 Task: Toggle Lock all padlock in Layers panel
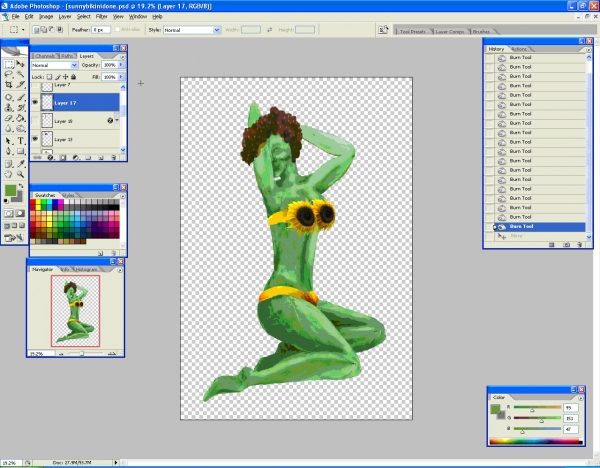click(x=73, y=77)
